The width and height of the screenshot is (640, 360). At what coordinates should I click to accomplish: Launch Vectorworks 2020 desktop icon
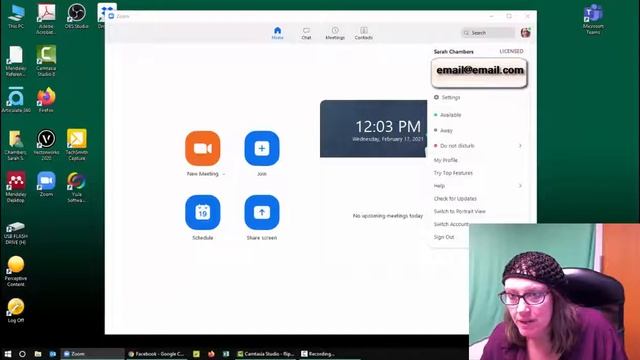tap(46, 145)
